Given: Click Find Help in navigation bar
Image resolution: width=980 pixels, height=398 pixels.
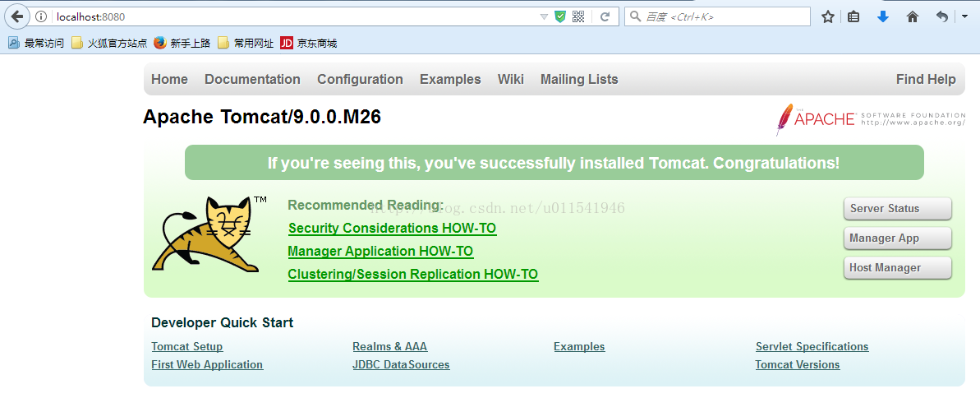Looking at the screenshot, I should coord(926,80).
